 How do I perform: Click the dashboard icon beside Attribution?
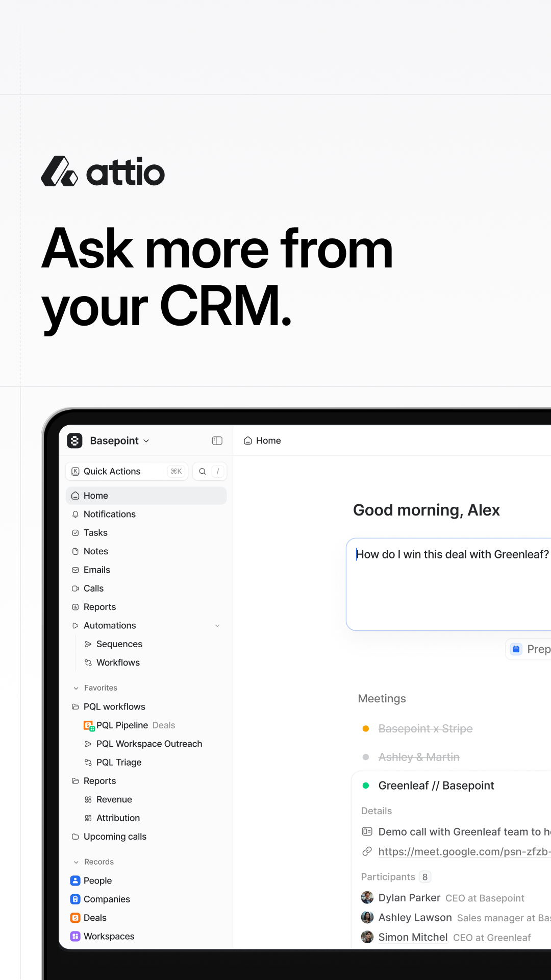pos(88,818)
